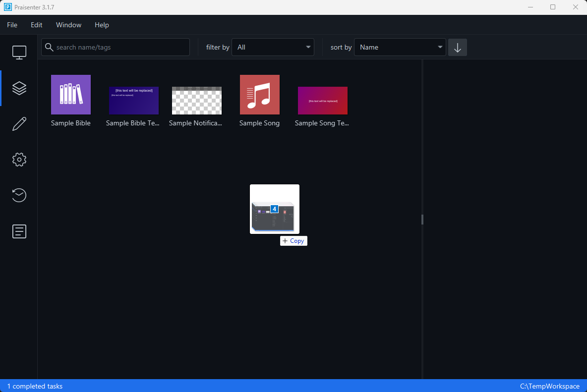Screen dimensions: 587x392
Task: Open the Editor with the pencil icon
Action: pyautogui.click(x=19, y=123)
